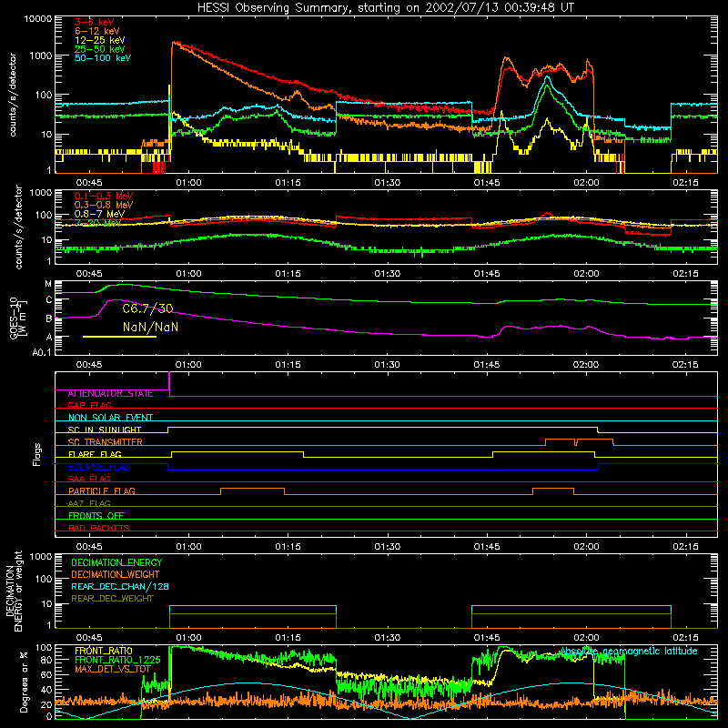Click the 01:00 time label under keV panel
The height and width of the screenshot is (728, 728).
(188, 183)
